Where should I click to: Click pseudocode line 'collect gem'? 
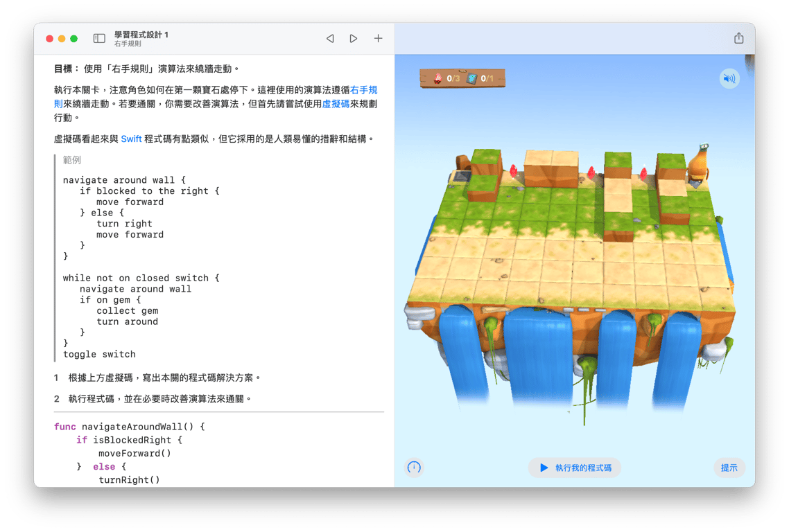(x=128, y=311)
